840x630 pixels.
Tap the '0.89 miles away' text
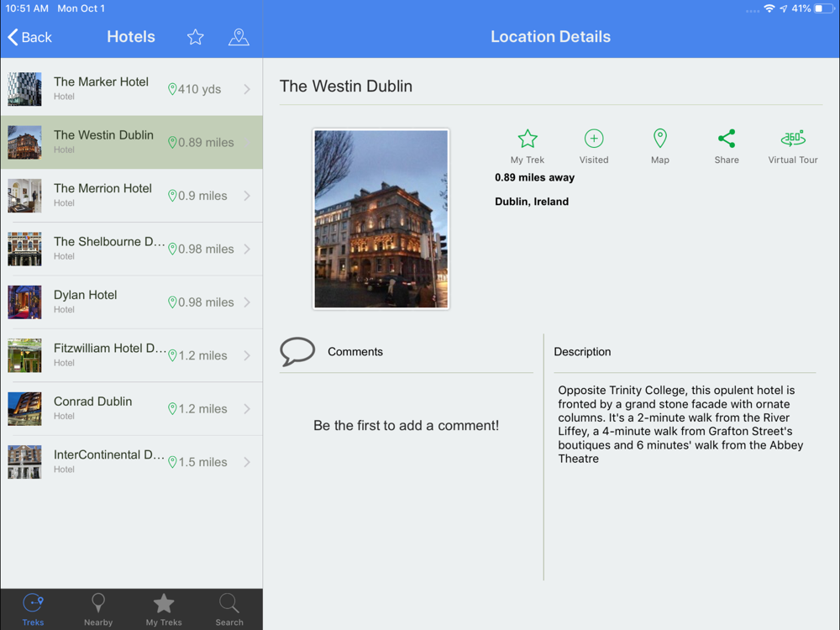[534, 177]
